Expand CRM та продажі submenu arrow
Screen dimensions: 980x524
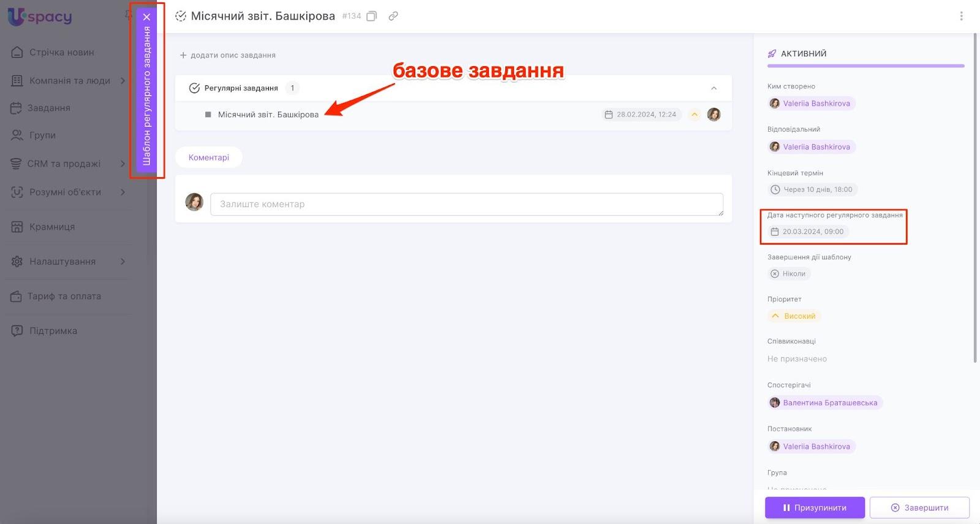pos(123,164)
